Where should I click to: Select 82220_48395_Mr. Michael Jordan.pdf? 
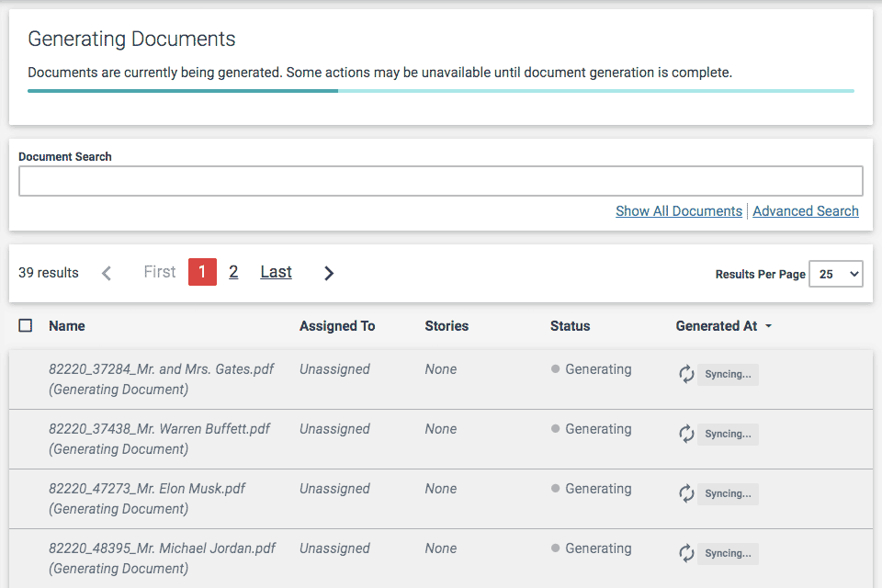[x=162, y=548]
